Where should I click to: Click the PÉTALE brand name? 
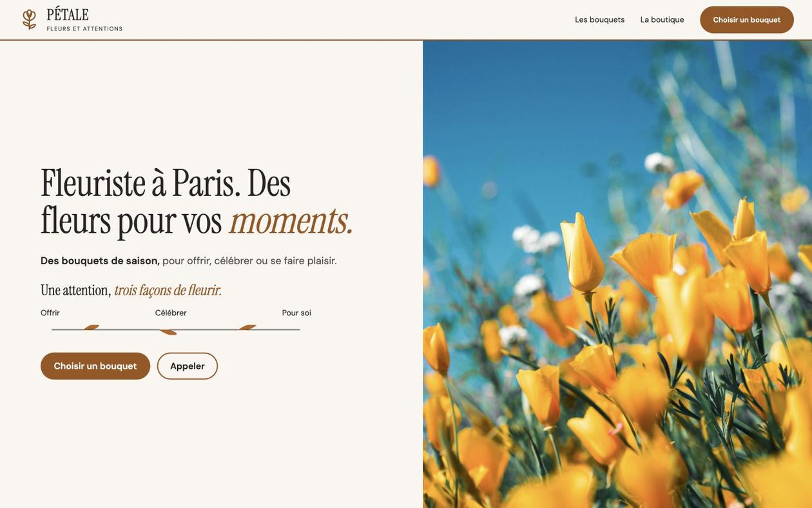click(68, 14)
